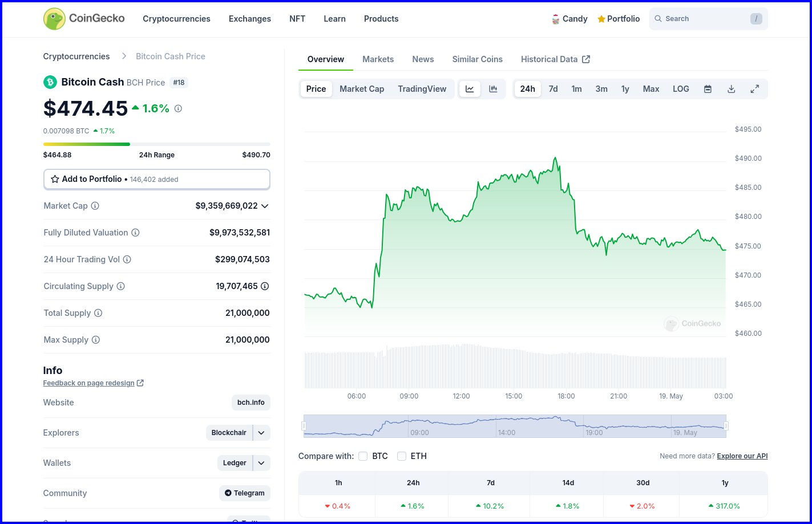Screen dimensions: 812x524
Task: Click info icon beside Circulating Supply label
Action: pyautogui.click(x=121, y=286)
